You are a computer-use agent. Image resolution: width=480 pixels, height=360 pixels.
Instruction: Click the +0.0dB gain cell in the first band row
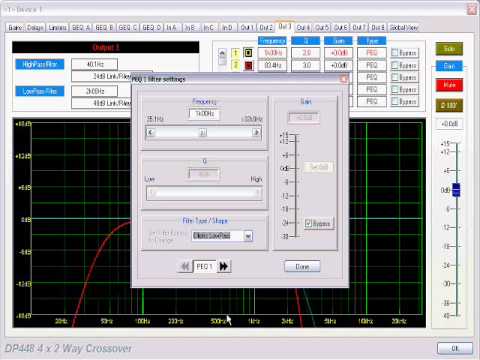click(x=339, y=53)
